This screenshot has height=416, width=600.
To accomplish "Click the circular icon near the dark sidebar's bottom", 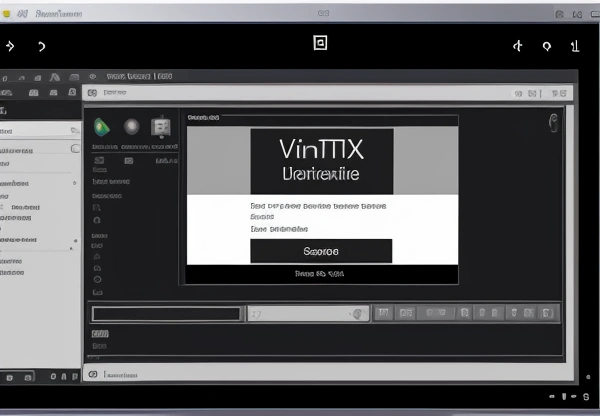I will [x=97, y=279].
